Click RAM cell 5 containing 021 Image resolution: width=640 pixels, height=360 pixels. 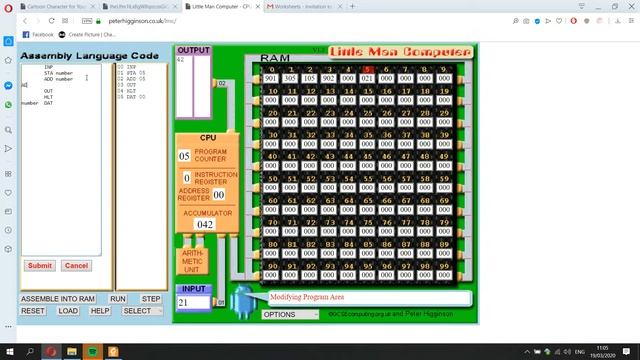coord(367,78)
